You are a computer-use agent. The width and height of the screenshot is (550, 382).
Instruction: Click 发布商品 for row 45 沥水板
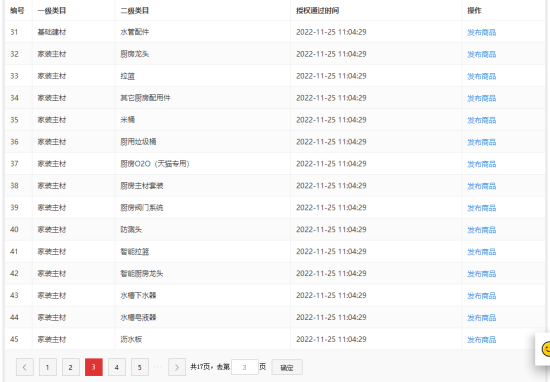click(482, 340)
